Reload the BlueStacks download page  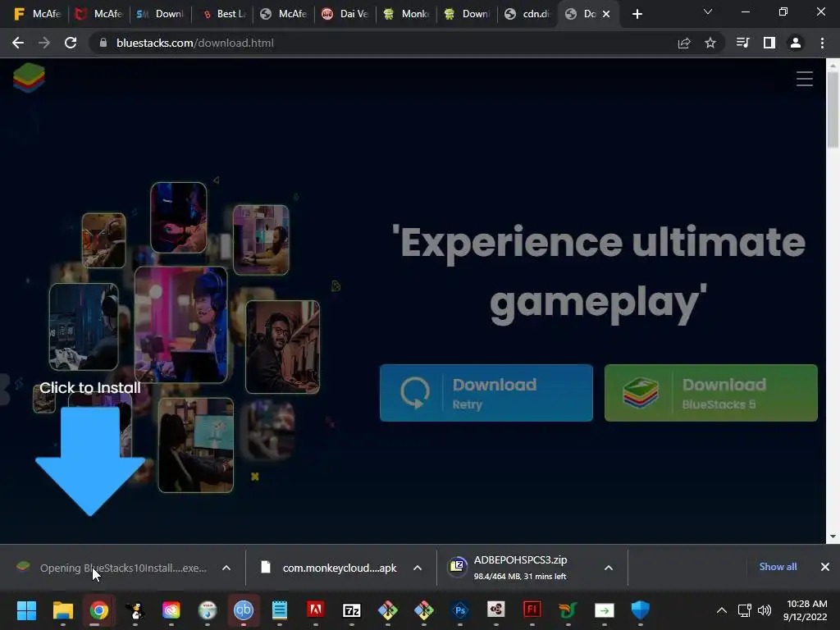(71, 43)
